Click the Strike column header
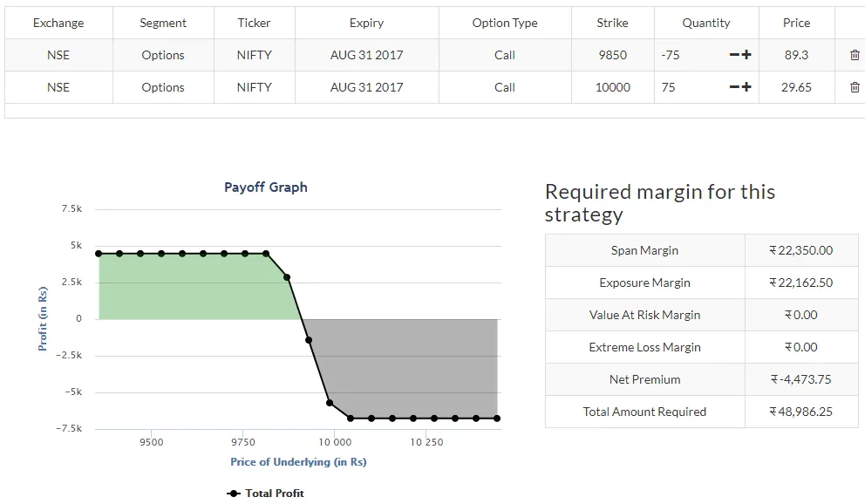This screenshot has width=865, height=504. (x=612, y=23)
